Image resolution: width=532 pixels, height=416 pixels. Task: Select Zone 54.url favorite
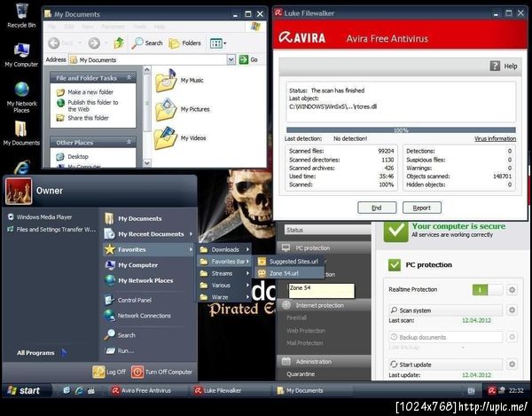click(289, 273)
